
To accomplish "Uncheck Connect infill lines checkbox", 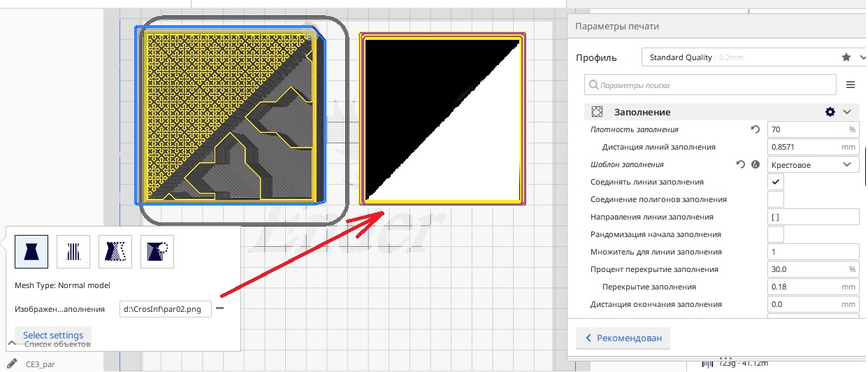I will pyautogui.click(x=776, y=182).
